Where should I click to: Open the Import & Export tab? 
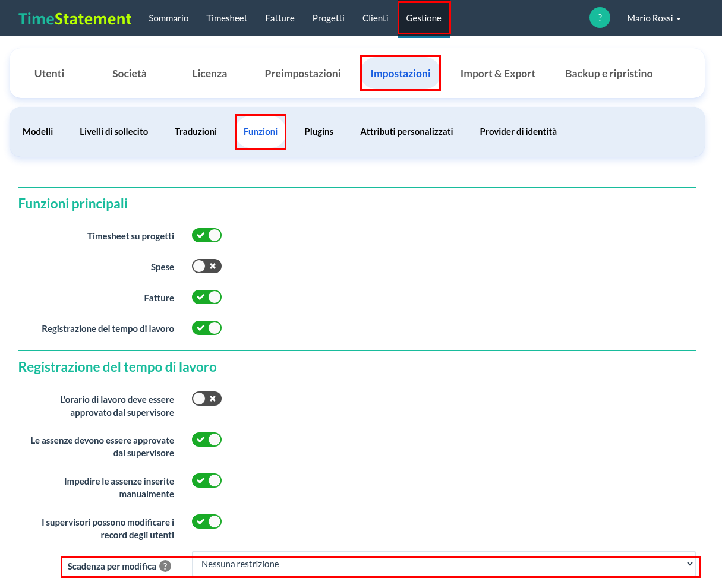[498, 74]
